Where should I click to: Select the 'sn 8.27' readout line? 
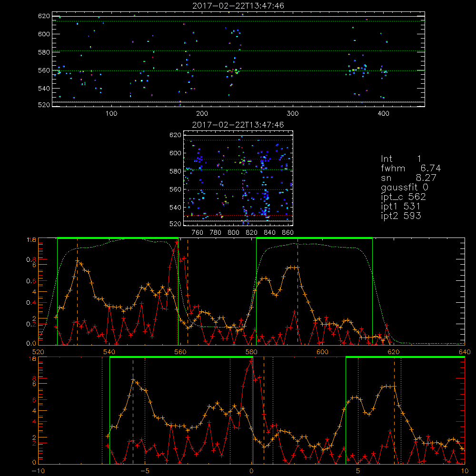coord(408,178)
